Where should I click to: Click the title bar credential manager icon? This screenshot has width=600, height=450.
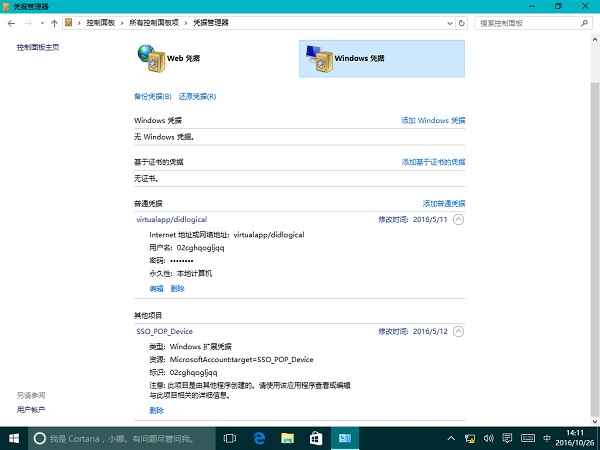click(x=6, y=6)
